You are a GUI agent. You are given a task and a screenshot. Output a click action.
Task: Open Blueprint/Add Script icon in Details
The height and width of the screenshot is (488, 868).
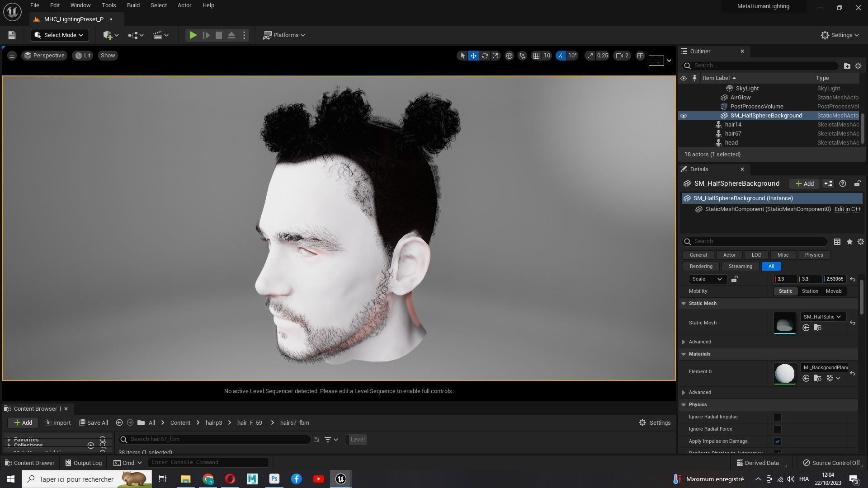click(828, 183)
